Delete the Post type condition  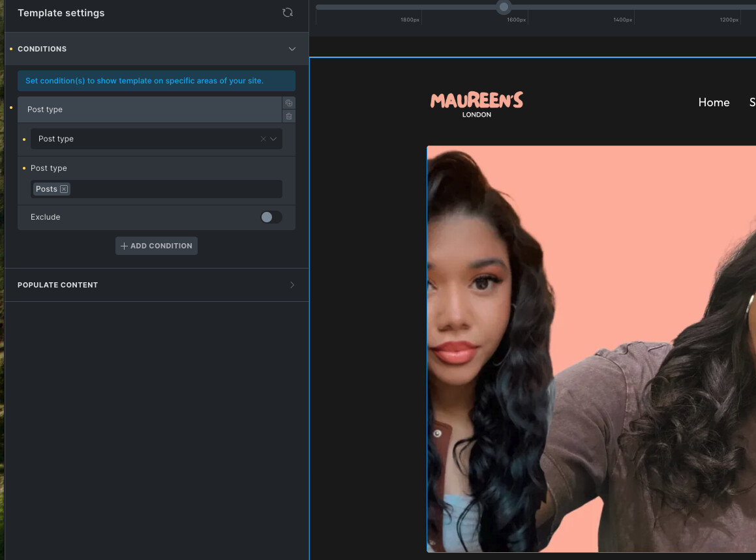click(x=289, y=116)
